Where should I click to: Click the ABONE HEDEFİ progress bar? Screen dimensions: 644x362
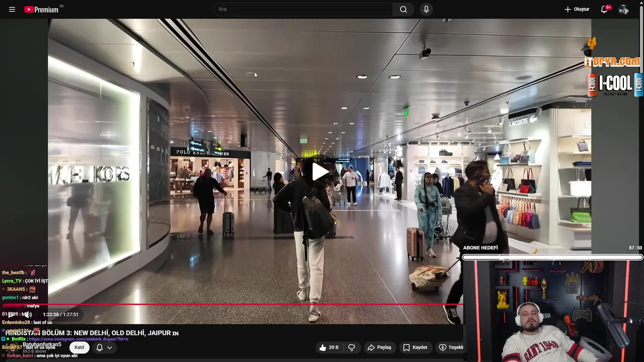(552, 257)
